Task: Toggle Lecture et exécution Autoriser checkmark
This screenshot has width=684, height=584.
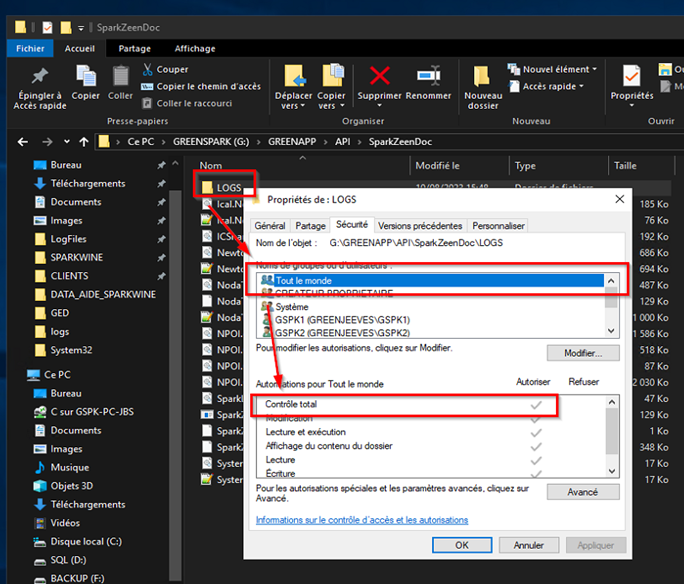Action: [535, 432]
